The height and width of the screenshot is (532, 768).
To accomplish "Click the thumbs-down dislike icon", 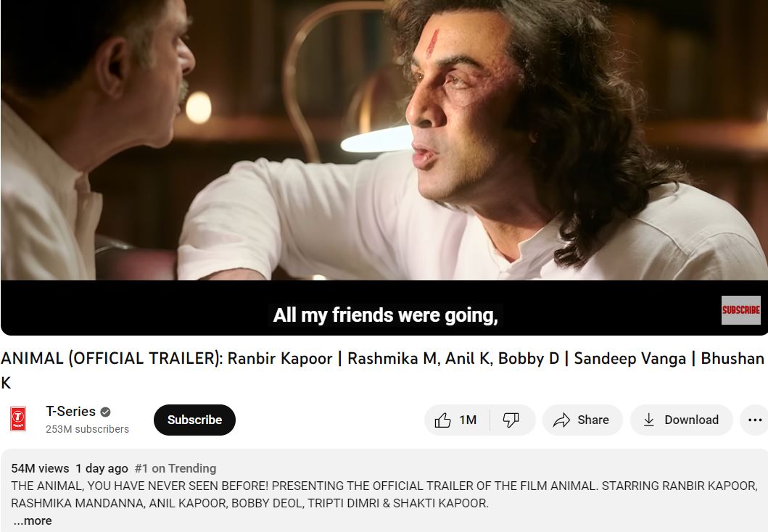I will [x=511, y=420].
